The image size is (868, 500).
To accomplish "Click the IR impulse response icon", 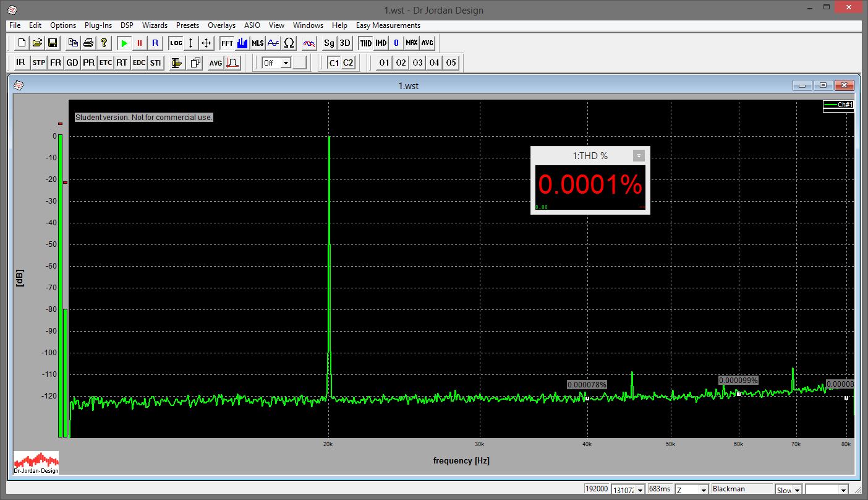I will pyautogui.click(x=21, y=62).
